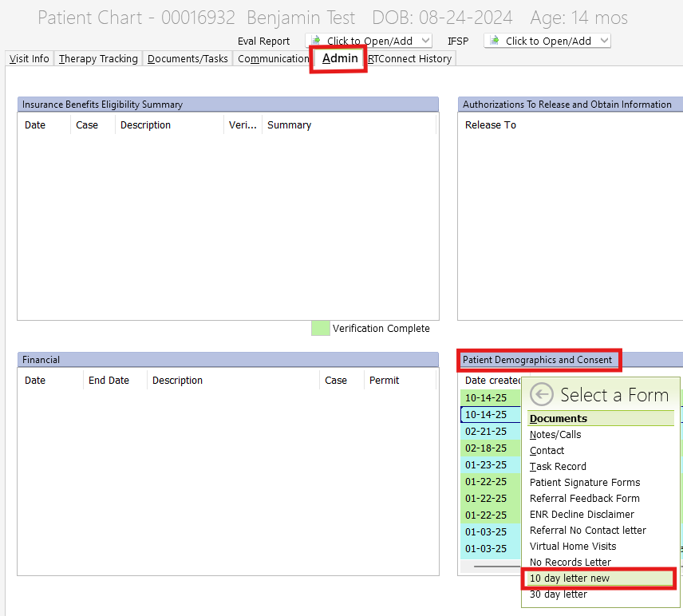Open the RTConnect History tab
This screenshot has height=616, width=683.
(x=410, y=59)
